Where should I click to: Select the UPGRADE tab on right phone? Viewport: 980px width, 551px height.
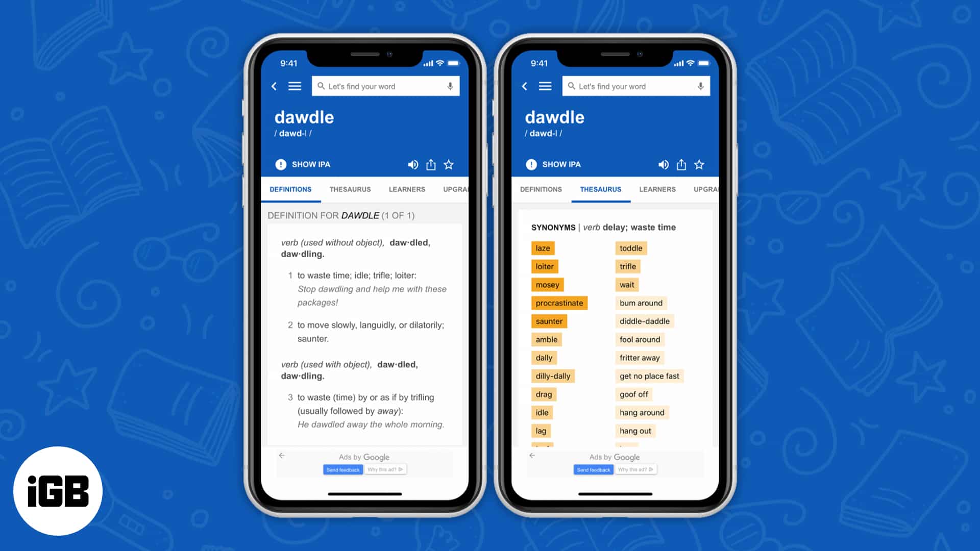[x=705, y=189]
